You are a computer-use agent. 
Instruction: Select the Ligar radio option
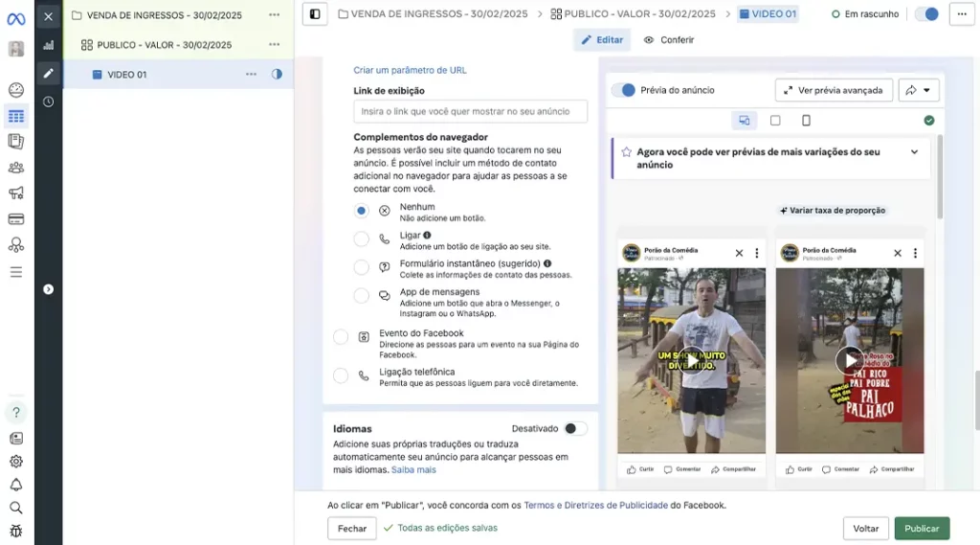361,239
